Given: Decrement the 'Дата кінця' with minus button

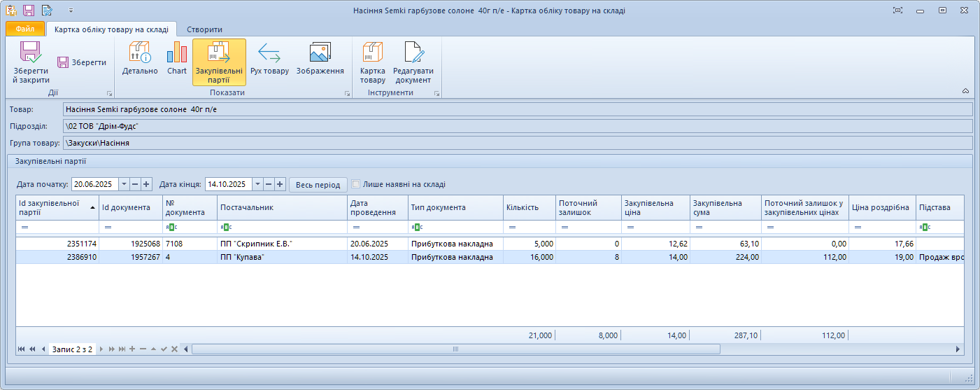Looking at the screenshot, I should [269, 184].
